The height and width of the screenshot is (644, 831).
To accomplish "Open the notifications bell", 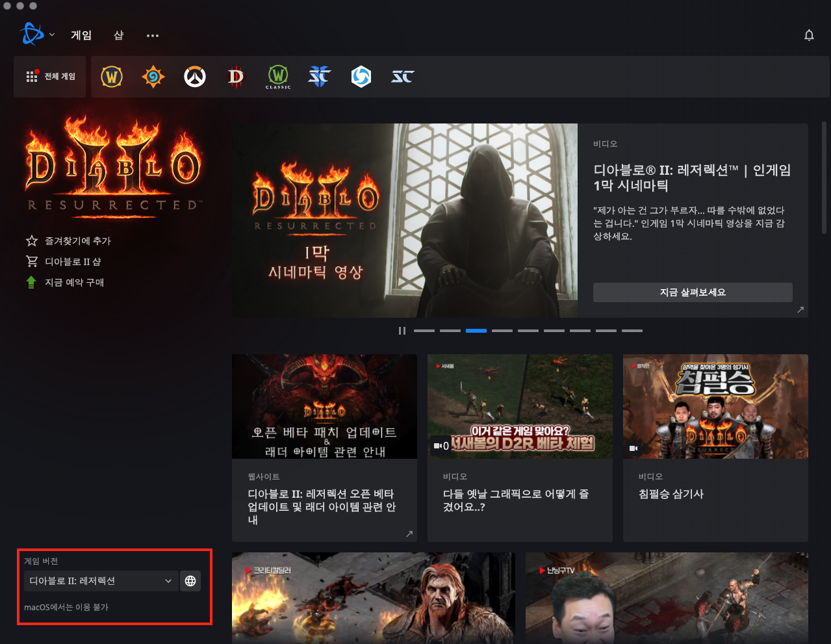I will click(809, 35).
